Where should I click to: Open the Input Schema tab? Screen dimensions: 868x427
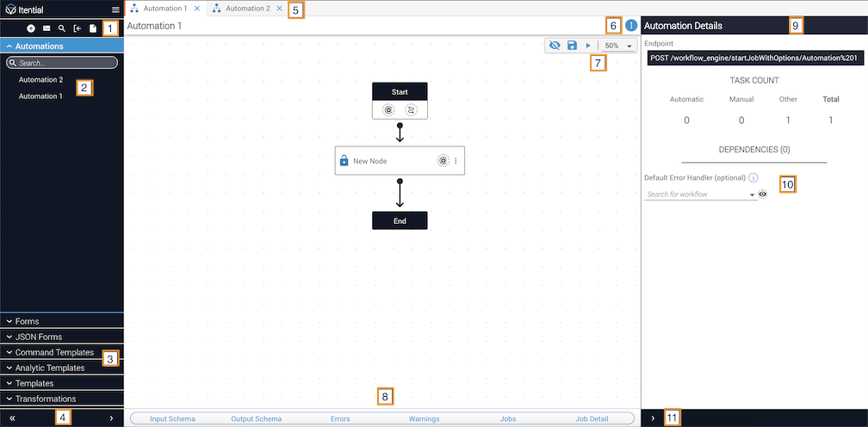tap(172, 418)
